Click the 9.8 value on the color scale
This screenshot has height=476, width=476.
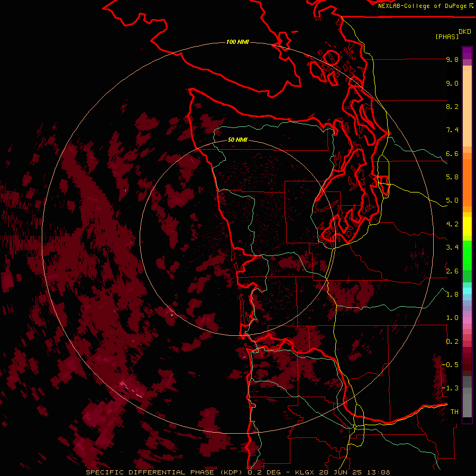click(x=452, y=59)
